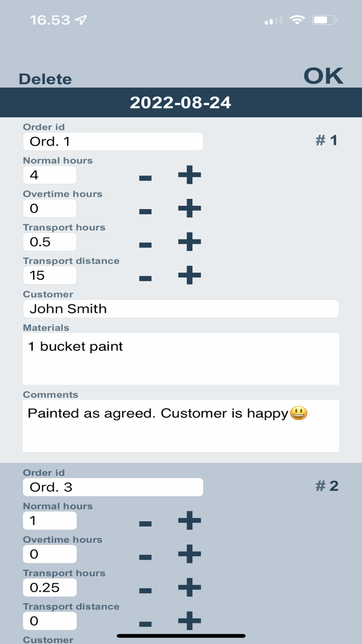Decrease Overtime hours on order #1

point(145,212)
